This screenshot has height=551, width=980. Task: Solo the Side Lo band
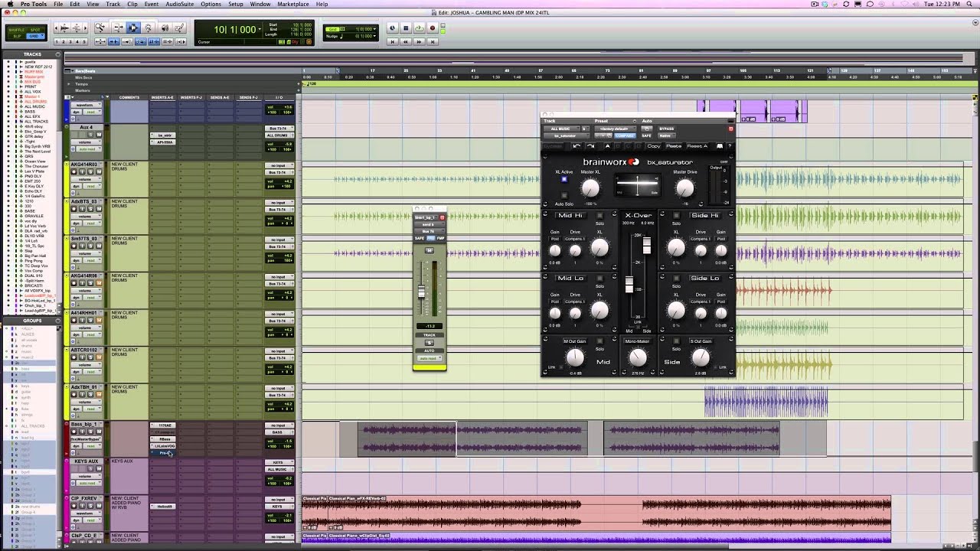[x=676, y=279]
